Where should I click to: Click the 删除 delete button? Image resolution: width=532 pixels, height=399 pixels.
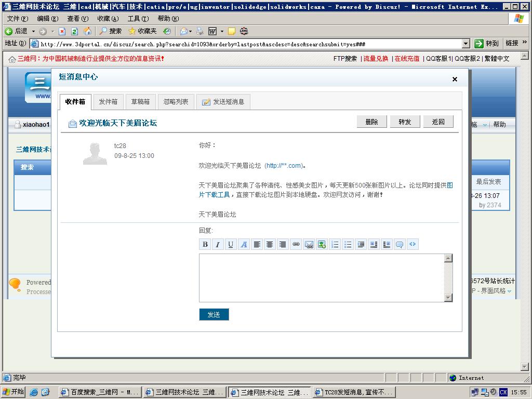[x=372, y=122]
